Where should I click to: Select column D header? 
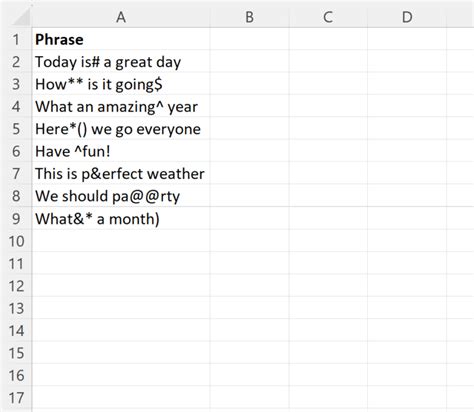tap(407, 17)
